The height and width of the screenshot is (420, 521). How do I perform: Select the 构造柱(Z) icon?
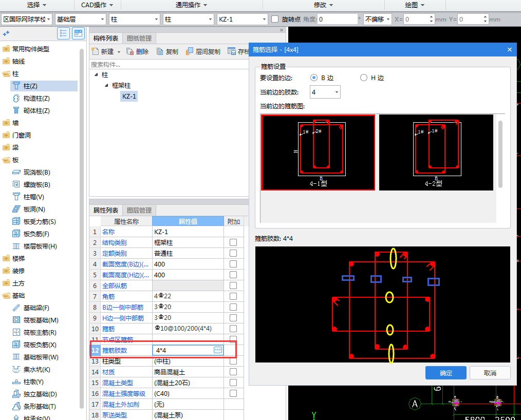[16, 98]
